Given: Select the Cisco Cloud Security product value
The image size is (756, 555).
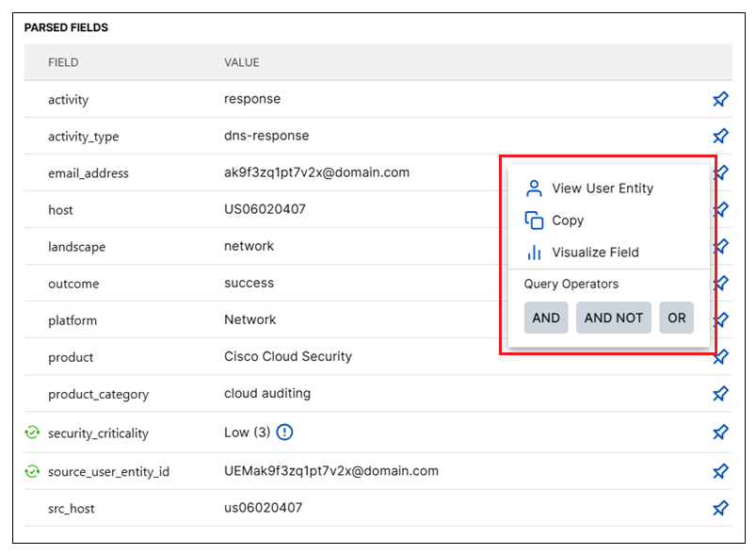Looking at the screenshot, I should [287, 356].
